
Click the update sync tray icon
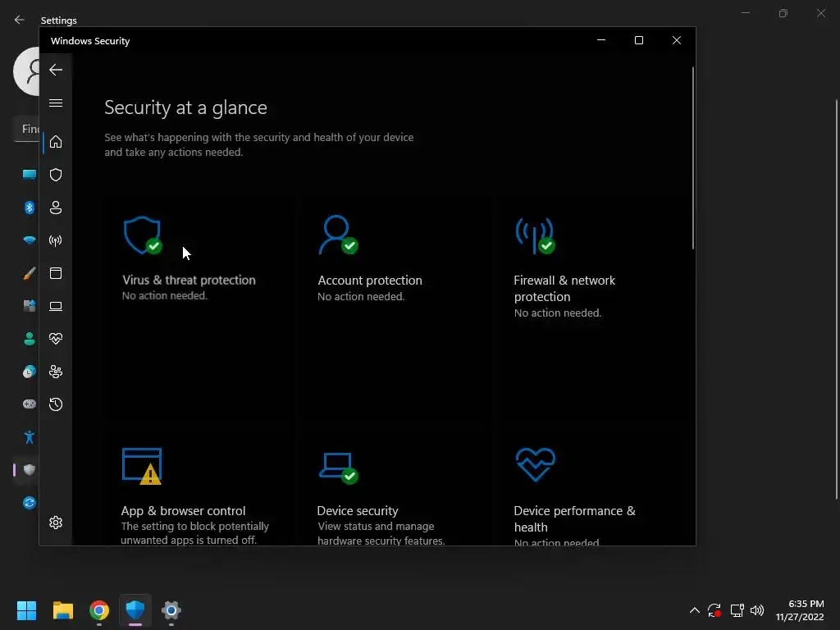(714, 610)
